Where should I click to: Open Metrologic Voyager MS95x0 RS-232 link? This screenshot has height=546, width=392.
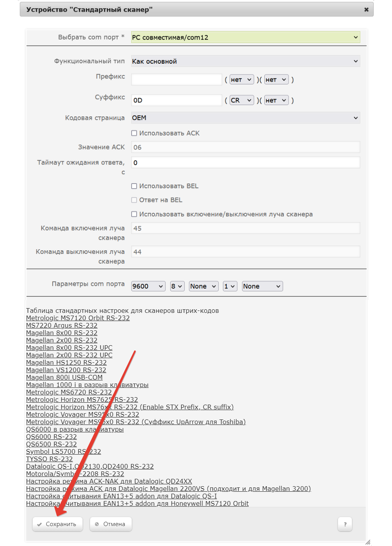point(82,414)
